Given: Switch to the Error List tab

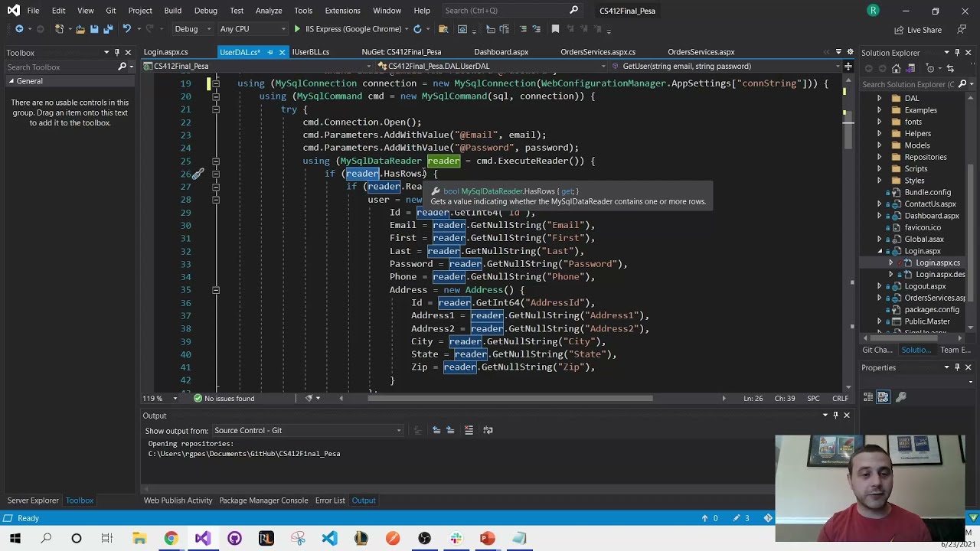Looking at the screenshot, I should pos(330,500).
